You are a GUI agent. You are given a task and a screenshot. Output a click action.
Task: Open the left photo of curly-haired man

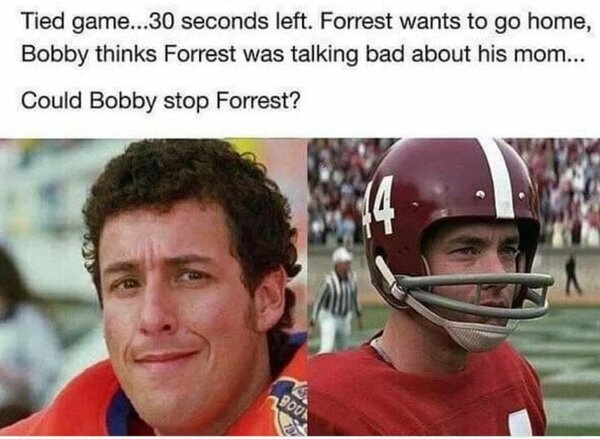(x=153, y=287)
